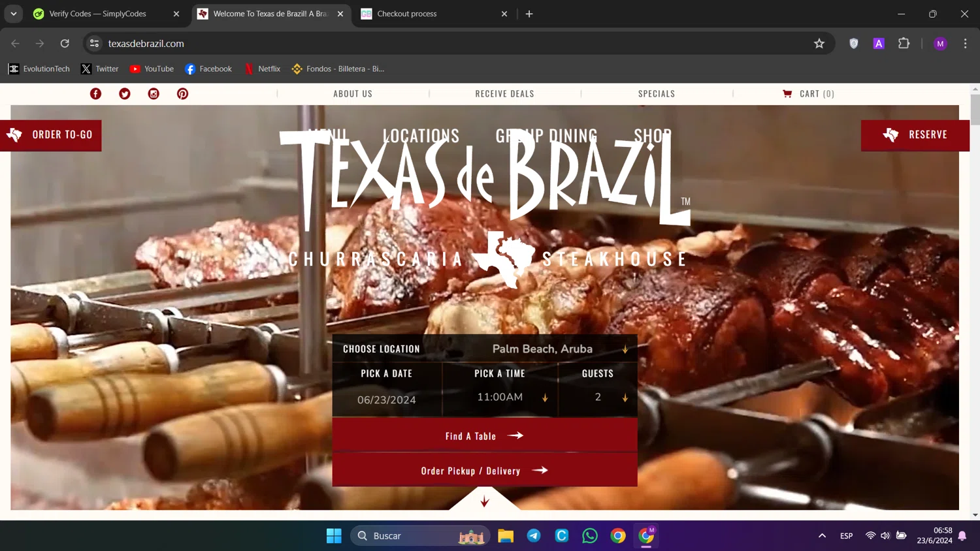
Task: Expand the Pick A Time dropdown at 11:00AM
Action: (x=500, y=397)
